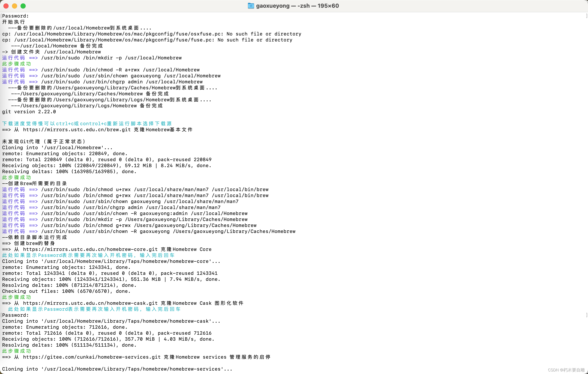Click the mirrors.ustc.edu.cn/homebrew-cask.git URL

(90, 303)
